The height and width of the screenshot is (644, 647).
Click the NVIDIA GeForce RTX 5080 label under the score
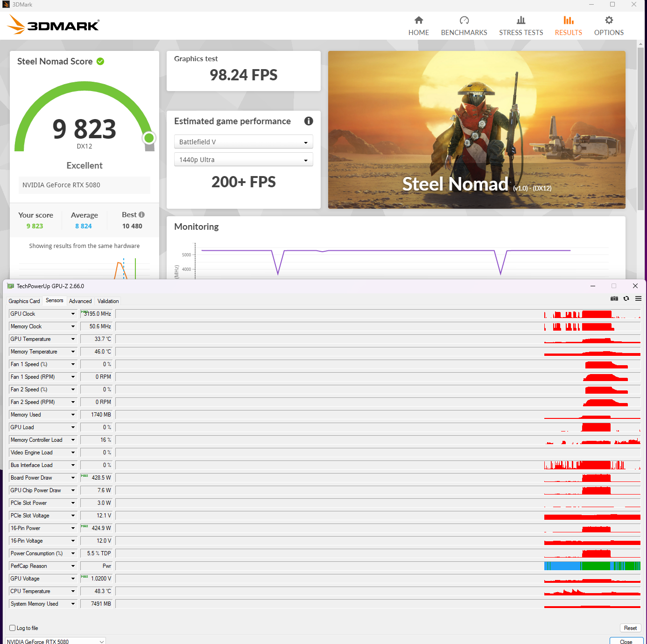click(x=61, y=185)
